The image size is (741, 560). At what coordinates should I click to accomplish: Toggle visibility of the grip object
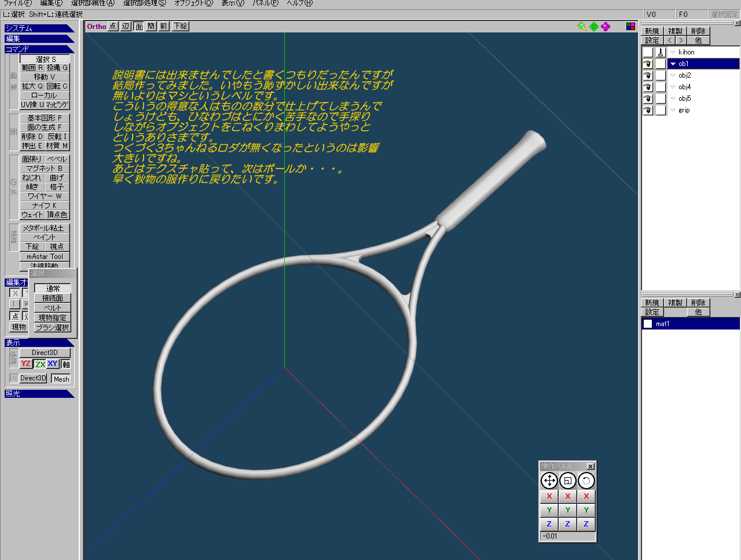tap(648, 110)
